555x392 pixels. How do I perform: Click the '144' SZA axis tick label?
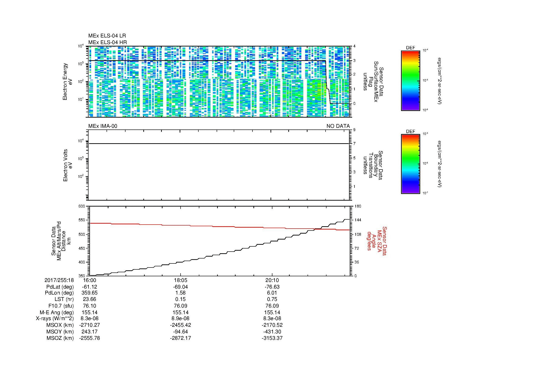[x=358, y=220]
